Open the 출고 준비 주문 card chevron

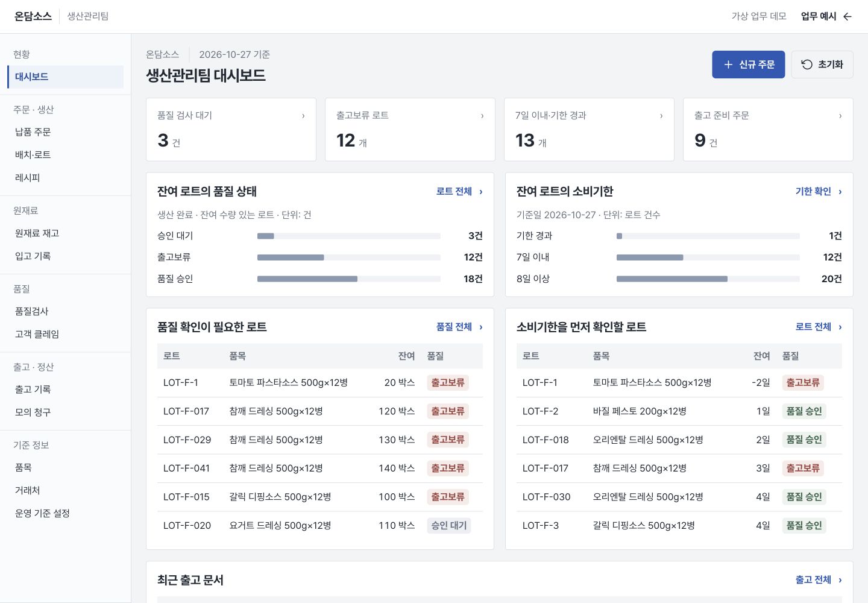tap(840, 116)
